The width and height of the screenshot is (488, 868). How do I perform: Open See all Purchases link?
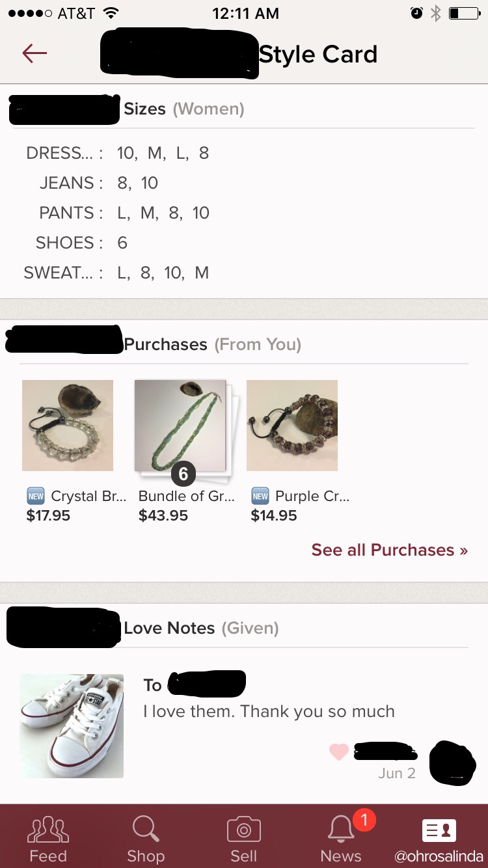point(389,550)
